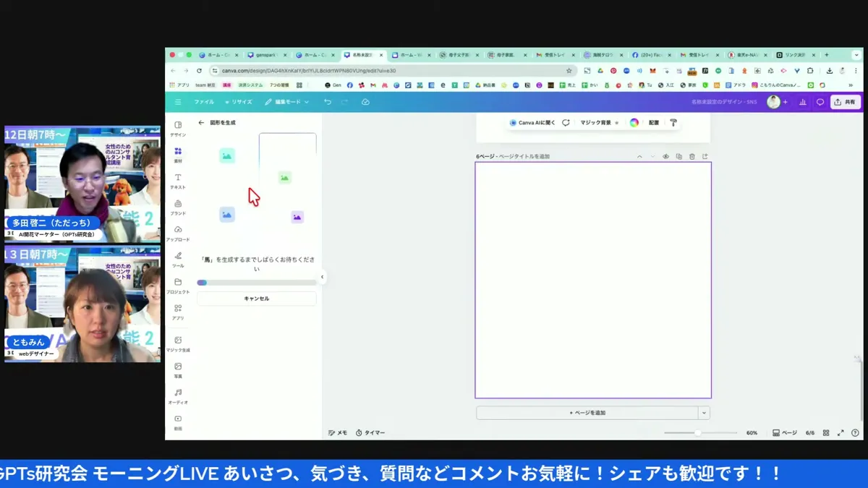Screen dimensions: 868x488
Task: Open the オーディオ audio panel
Action: click(x=178, y=396)
